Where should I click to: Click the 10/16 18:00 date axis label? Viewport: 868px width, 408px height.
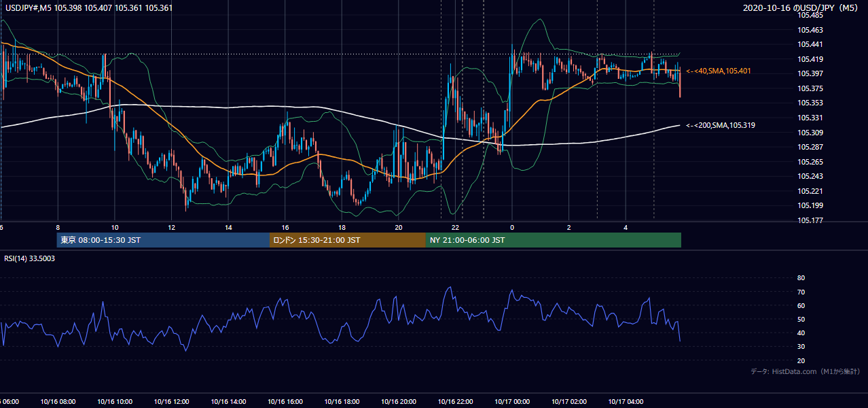pos(342,401)
